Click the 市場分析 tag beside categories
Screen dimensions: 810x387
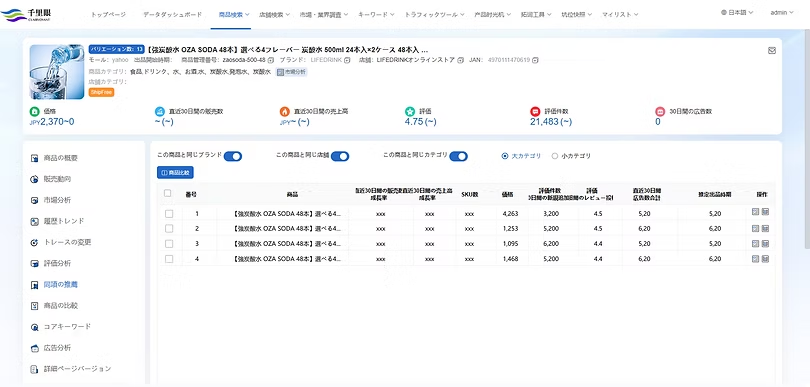coord(291,72)
